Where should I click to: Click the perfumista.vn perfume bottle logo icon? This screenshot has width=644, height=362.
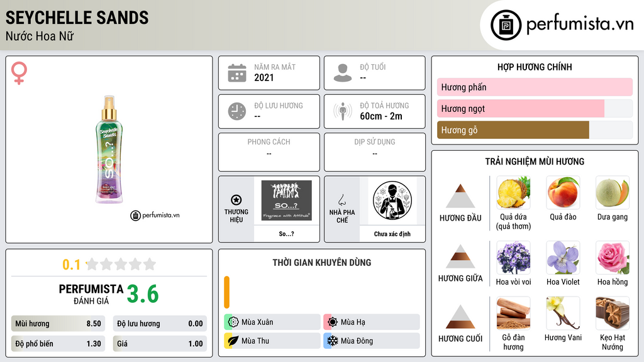click(x=506, y=25)
